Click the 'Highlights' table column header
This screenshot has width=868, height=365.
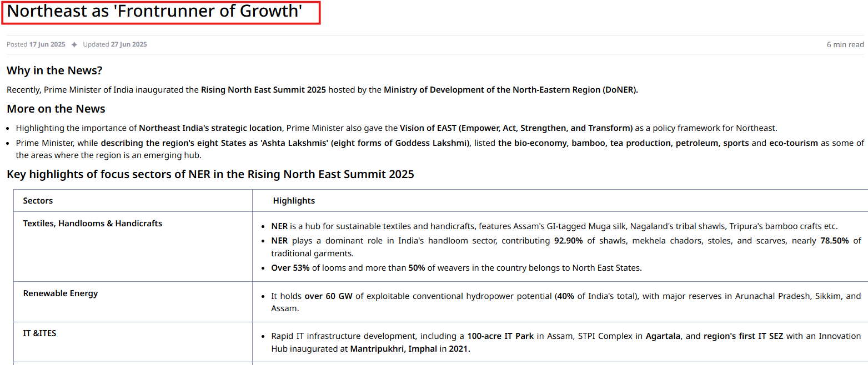click(x=294, y=201)
